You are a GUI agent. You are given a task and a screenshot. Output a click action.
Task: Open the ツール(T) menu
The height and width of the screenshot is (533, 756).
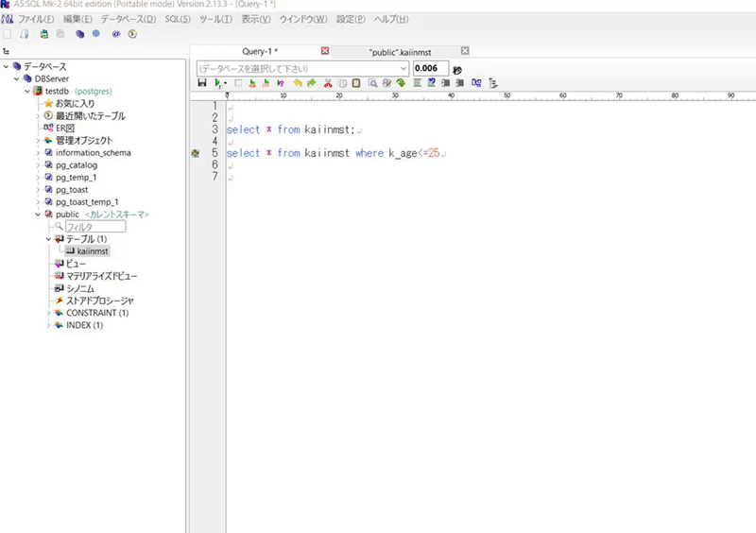pos(215,19)
